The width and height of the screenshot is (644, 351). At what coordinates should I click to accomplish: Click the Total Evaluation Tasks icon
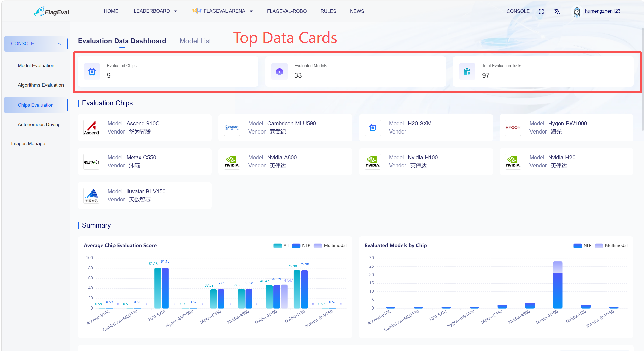pyautogui.click(x=467, y=72)
